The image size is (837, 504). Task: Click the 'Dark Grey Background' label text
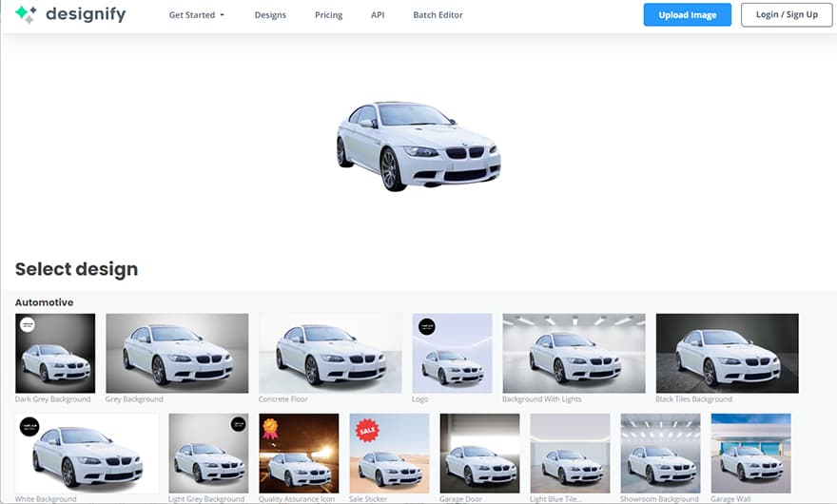(53, 398)
